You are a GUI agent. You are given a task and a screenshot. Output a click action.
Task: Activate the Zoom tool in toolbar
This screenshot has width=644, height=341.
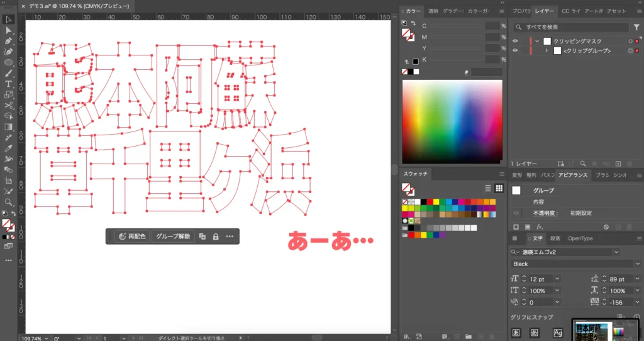point(9,202)
